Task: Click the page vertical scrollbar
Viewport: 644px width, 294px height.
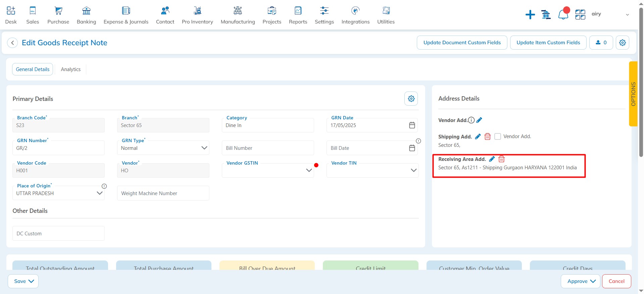Action: pyautogui.click(x=641, y=82)
